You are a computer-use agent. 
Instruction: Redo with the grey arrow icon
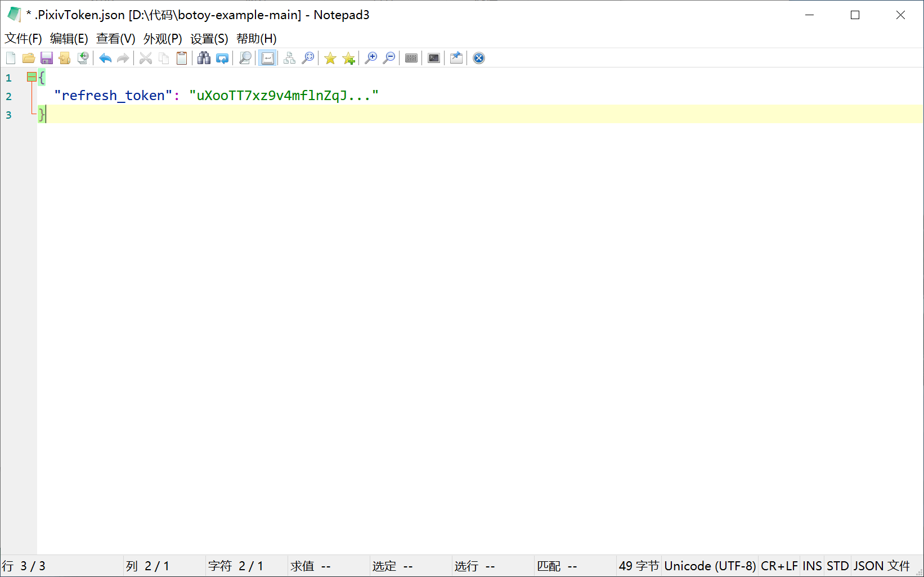pyautogui.click(x=123, y=58)
